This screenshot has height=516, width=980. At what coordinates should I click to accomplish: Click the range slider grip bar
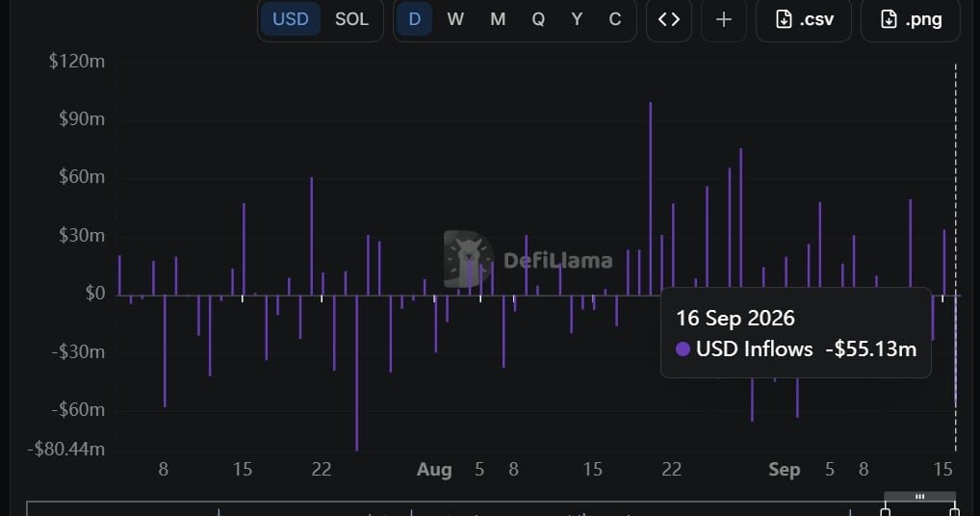click(920, 497)
